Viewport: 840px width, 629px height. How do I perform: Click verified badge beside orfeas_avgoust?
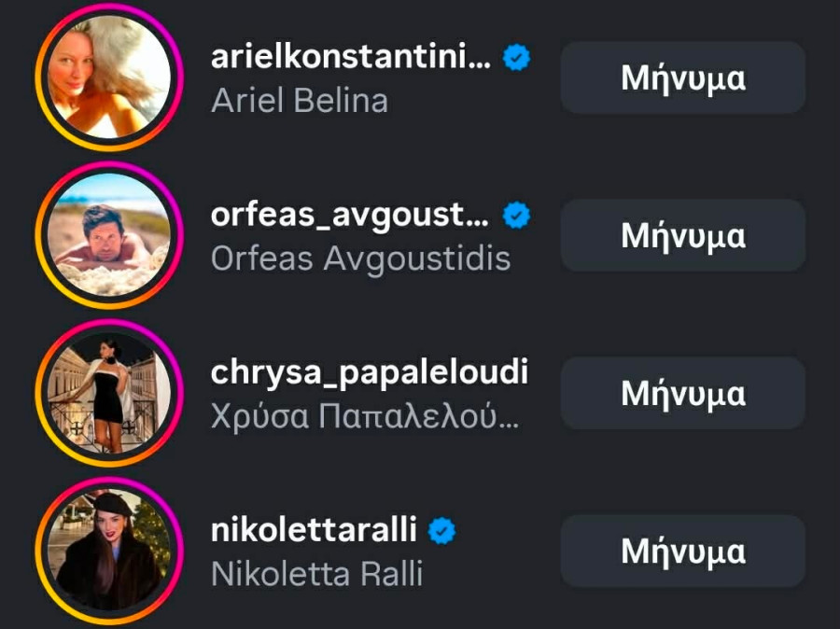516,215
